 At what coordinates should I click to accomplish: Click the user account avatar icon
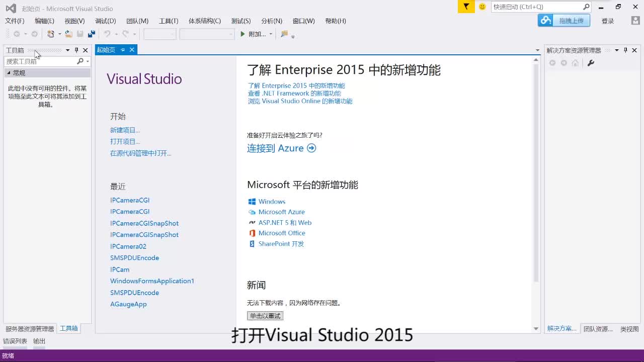coord(635,21)
